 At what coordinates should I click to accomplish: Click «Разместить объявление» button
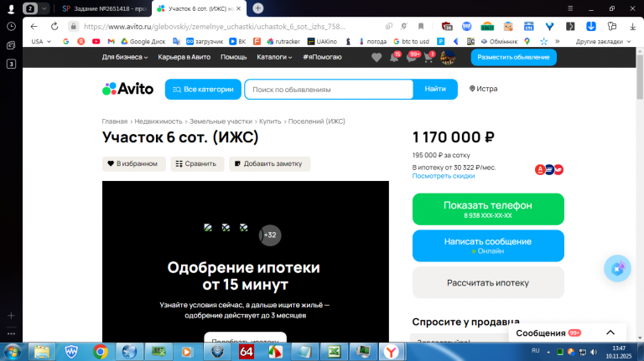pos(513,57)
